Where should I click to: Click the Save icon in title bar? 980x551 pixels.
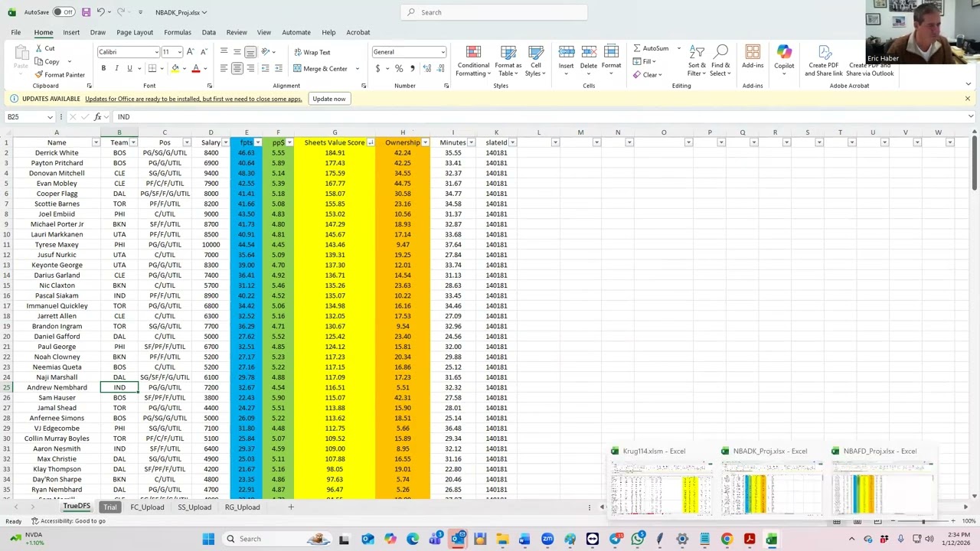[86, 12]
